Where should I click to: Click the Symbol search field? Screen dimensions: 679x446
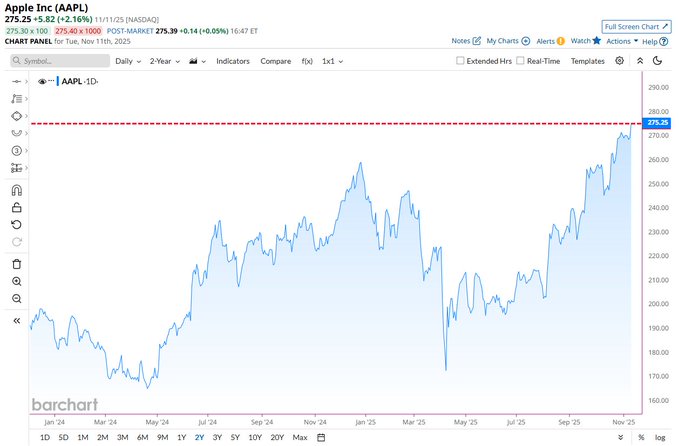click(60, 61)
